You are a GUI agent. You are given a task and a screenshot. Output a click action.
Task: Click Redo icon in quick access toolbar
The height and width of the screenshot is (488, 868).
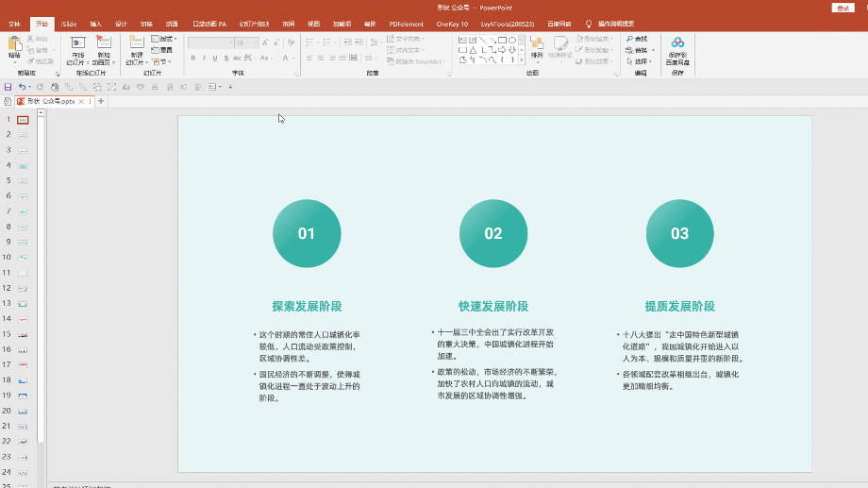(x=40, y=87)
